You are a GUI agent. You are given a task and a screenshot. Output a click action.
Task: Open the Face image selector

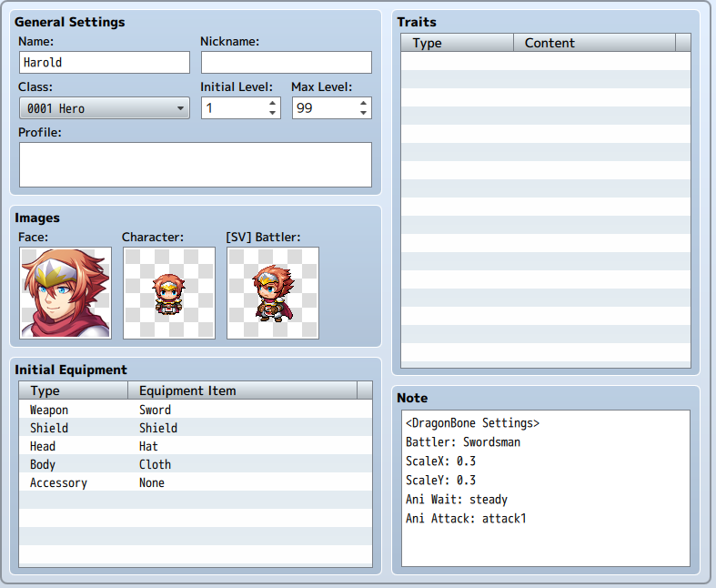[x=66, y=293]
